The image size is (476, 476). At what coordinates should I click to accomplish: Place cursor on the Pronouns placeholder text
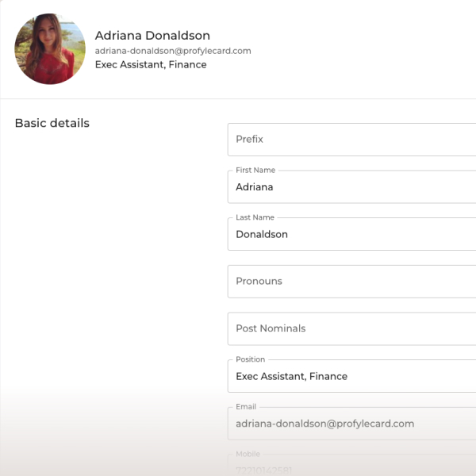click(259, 281)
